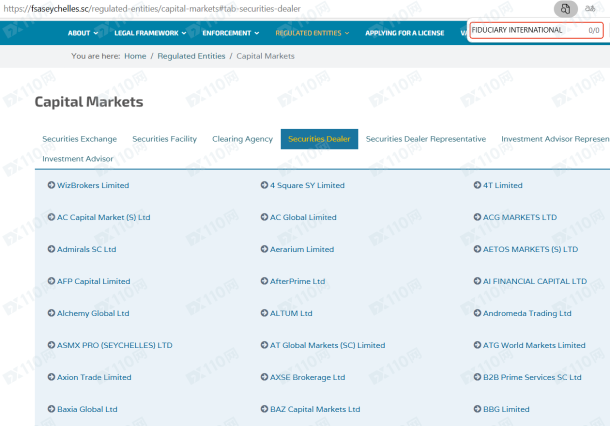
Task: Select the Securities Dealer tab
Action: (x=319, y=139)
